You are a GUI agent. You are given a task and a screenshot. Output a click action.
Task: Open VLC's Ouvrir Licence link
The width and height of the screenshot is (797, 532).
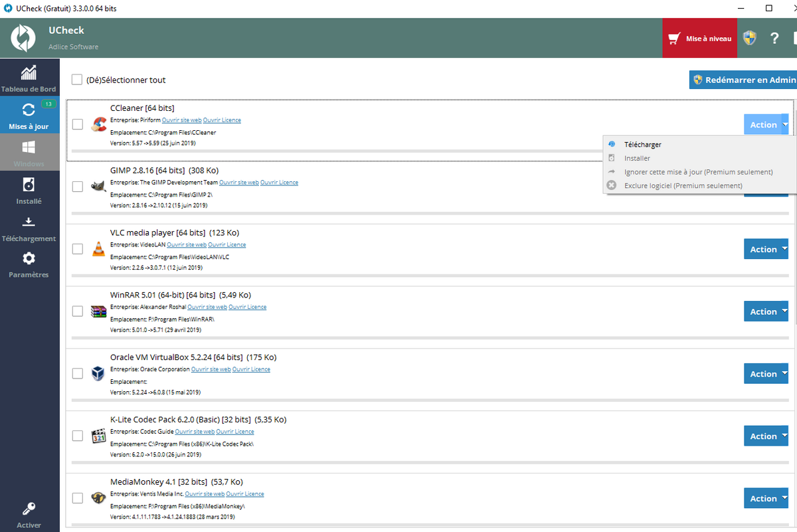[227, 244]
